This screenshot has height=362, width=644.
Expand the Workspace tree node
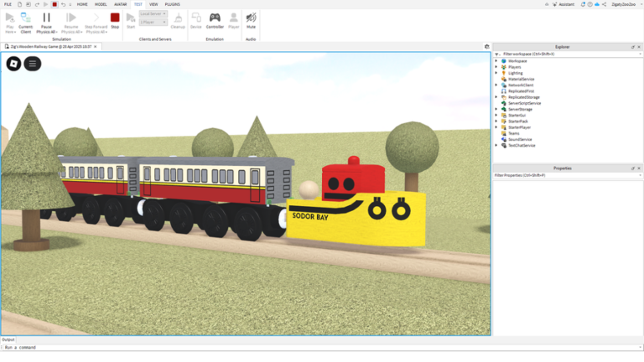tap(496, 61)
